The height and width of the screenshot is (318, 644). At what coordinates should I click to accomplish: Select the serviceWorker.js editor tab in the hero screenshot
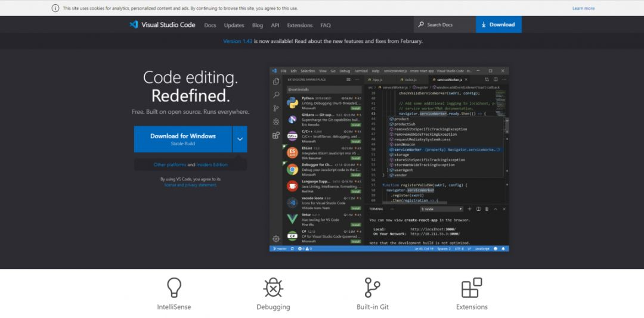tap(451, 80)
